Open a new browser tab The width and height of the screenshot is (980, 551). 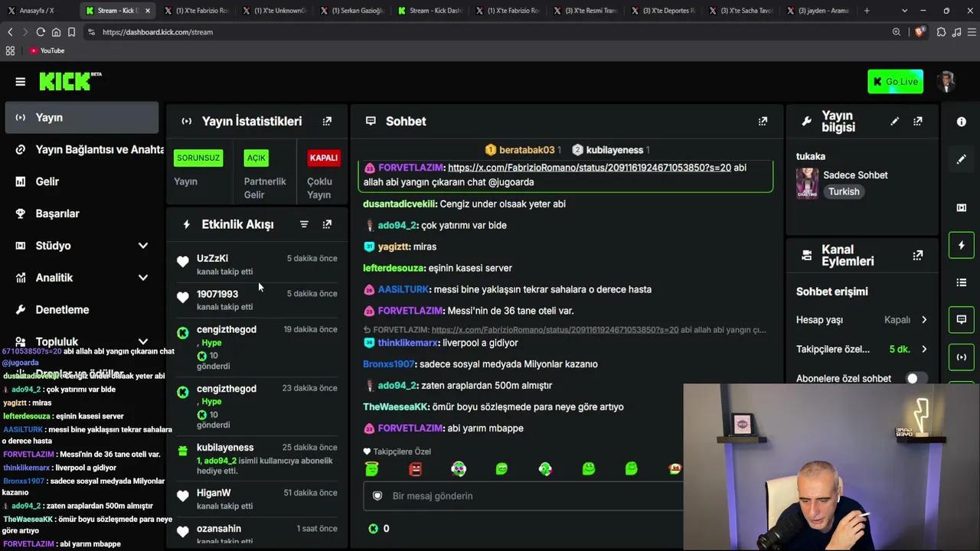(867, 11)
